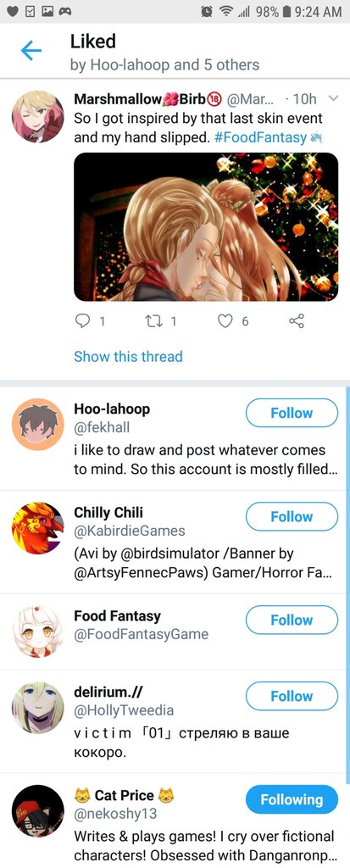The height and width of the screenshot is (868, 350).
Task: Open Hoo-lahoop's profile avatar
Action: 37,424
